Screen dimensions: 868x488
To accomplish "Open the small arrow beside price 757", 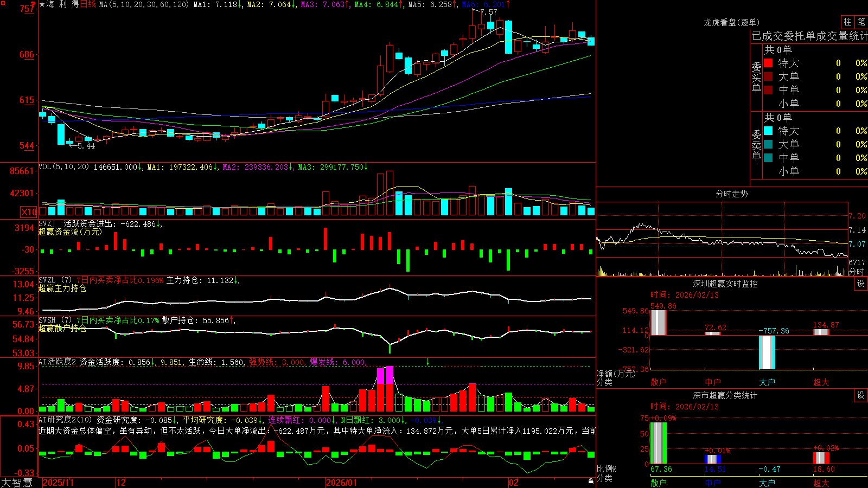I will pos(33,5).
